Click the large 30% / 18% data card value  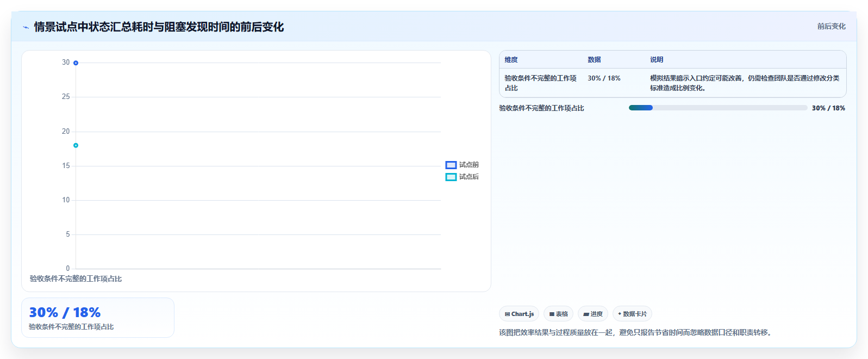click(x=65, y=313)
